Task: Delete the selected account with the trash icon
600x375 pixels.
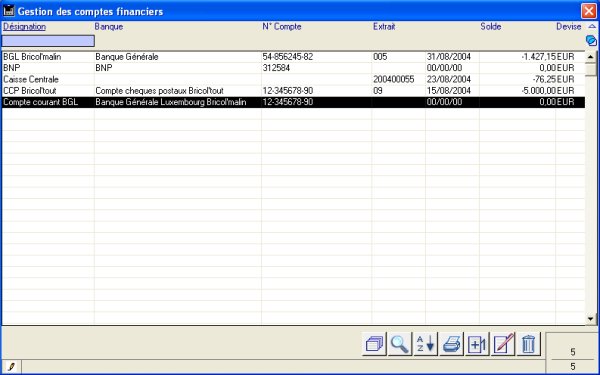Action: 528,344
